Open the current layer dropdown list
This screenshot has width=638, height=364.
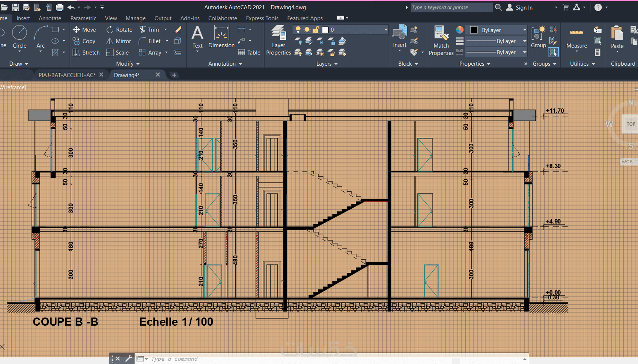click(385, 30)
